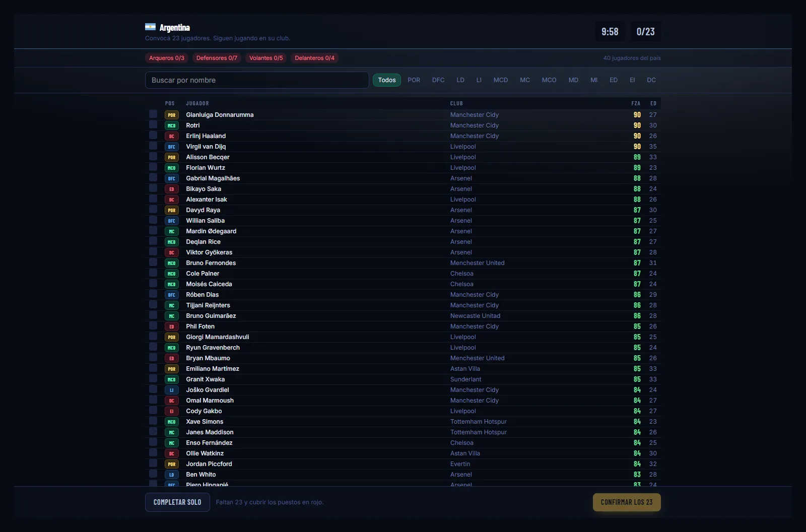Click the DC badge beside Erlinj Haaland

(172, 136)
